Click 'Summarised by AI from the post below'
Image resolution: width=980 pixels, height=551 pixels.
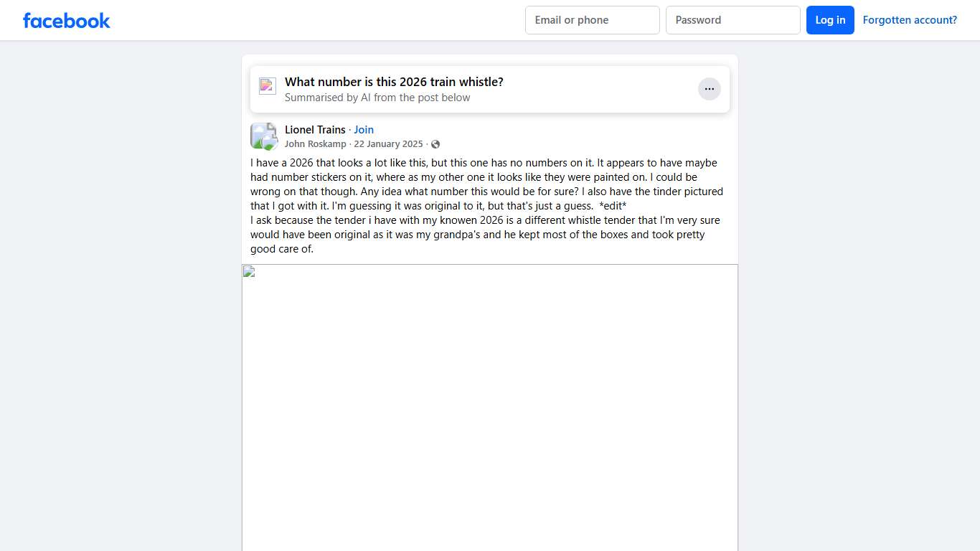point(377,98)
